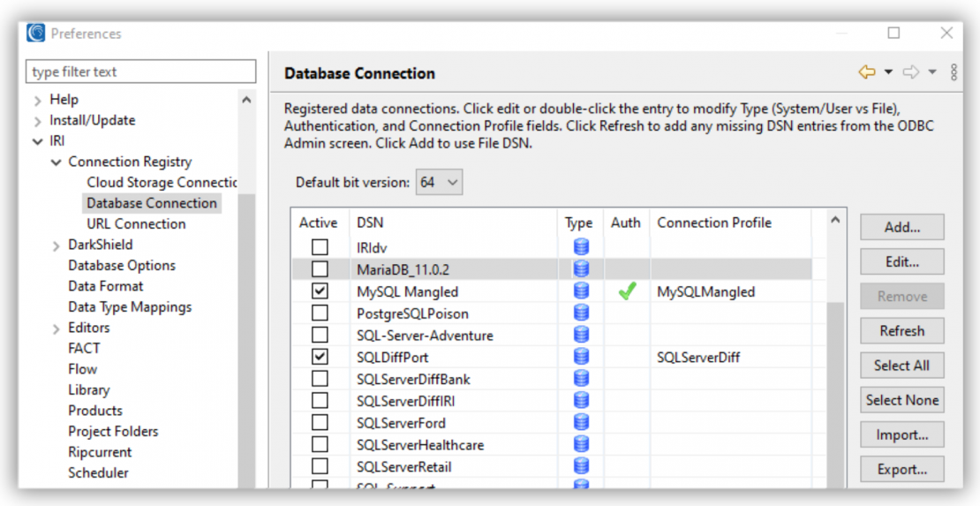Image resolution: width=980 pixels, height=506 pixels.
Task: Open the three-dot view menu icon
Action: (954, 72)
